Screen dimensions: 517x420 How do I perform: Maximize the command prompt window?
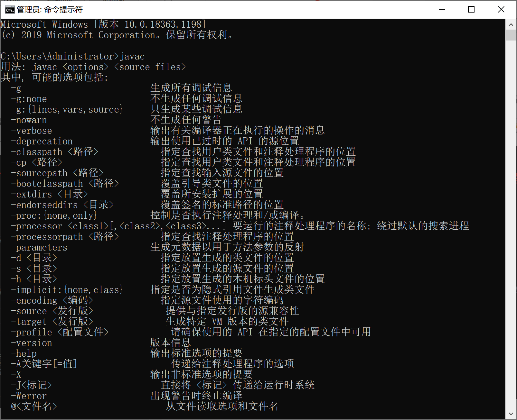coord(471,9)
